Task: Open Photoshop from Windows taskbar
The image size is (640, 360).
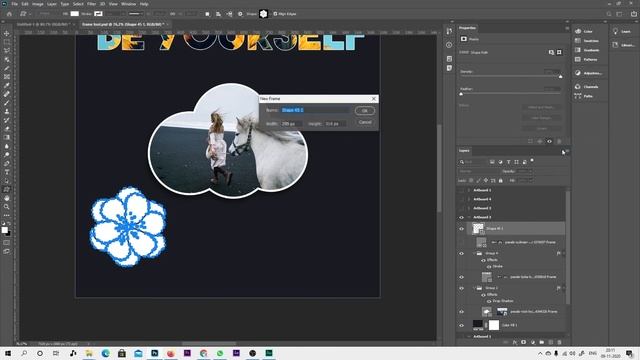Action: click(x=155, y=353)
